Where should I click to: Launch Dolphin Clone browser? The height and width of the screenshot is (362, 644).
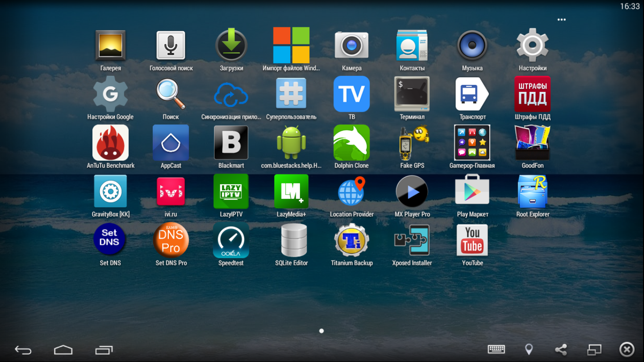pyautogui.click(x=352, y=142)
